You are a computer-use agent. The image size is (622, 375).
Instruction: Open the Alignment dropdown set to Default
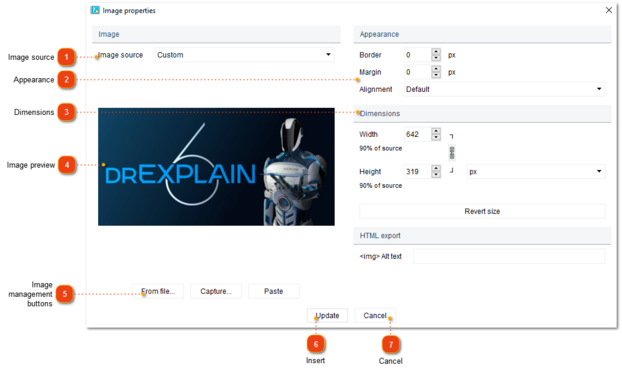point(504,89)
